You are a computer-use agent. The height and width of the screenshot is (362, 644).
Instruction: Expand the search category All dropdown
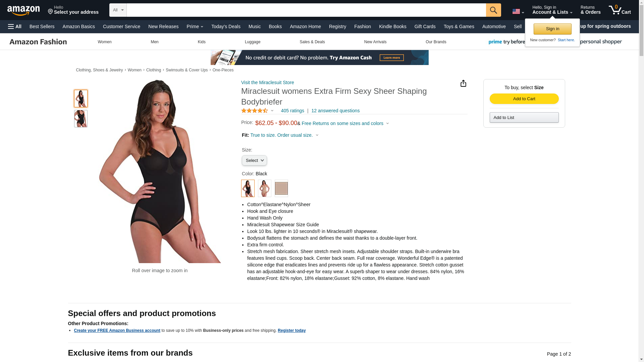118,10
